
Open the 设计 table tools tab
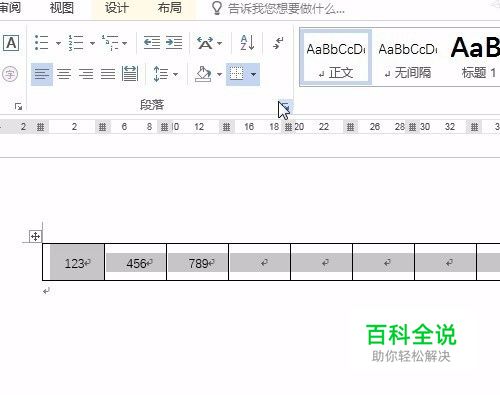coord(117,8)
